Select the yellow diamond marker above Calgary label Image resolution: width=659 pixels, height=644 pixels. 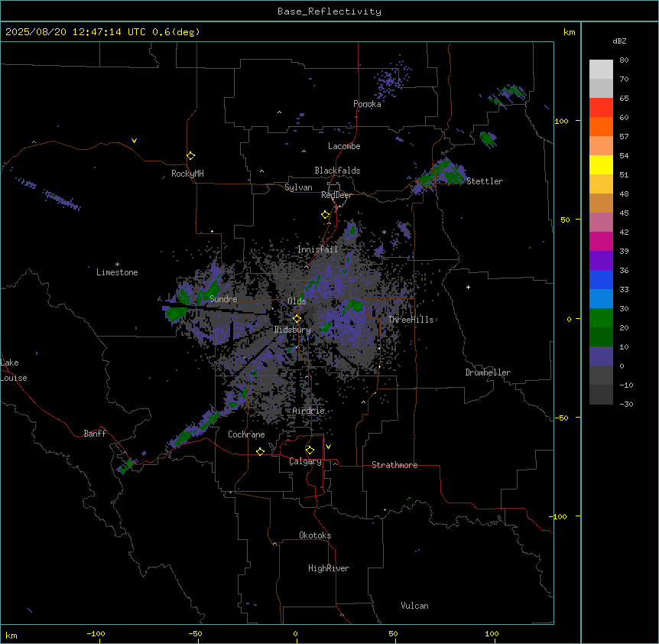(x=310, y=450)
